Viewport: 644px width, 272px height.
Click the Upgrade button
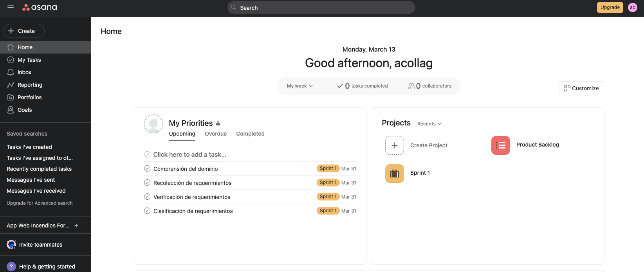click(610, 7)
